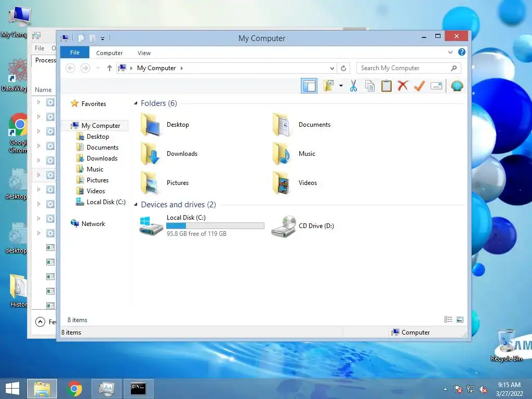Expand the breadcrumb arrow after My Computer
Screen dimensions: 532x399
pyautogui.click(x=181, y=68)
